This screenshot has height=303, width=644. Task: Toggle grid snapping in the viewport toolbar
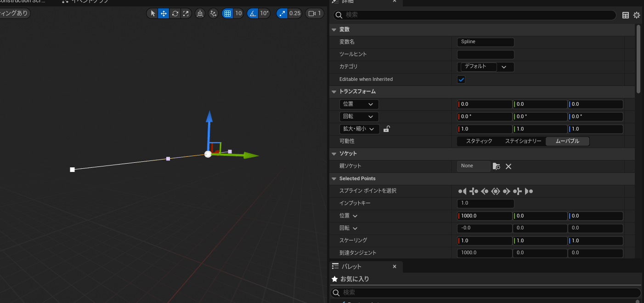(226, 13)
